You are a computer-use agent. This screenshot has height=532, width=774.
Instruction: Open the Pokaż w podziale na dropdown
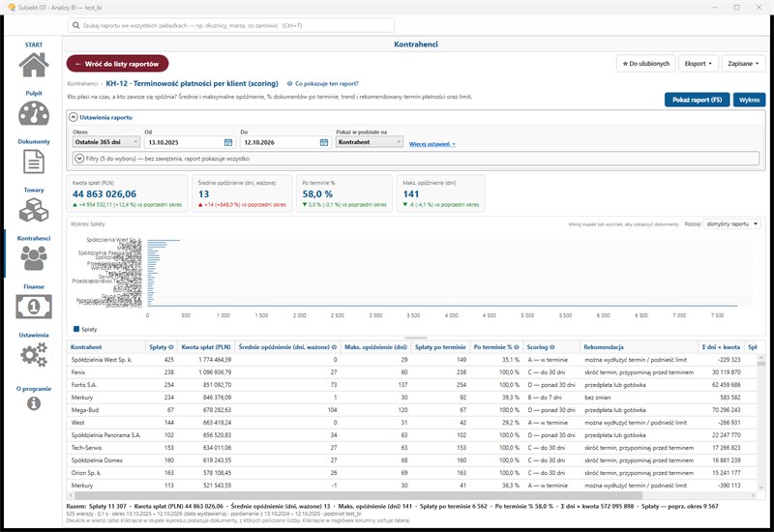(370, 142)
